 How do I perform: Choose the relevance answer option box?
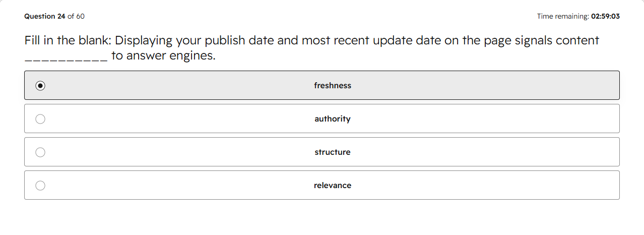(322, 185)
